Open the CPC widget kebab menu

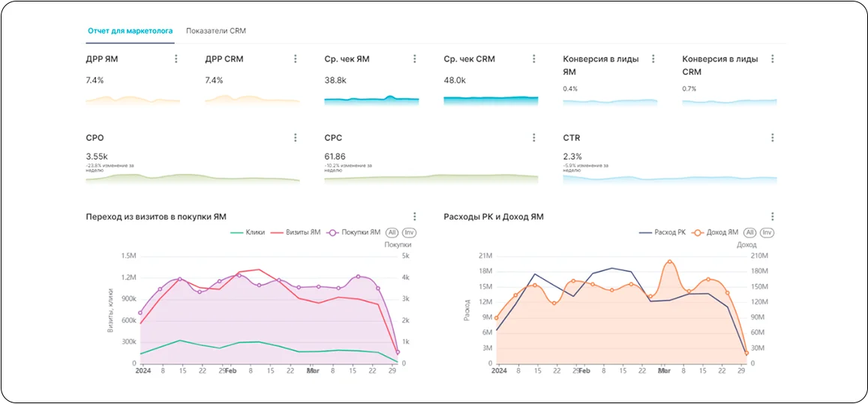(533, 138)
